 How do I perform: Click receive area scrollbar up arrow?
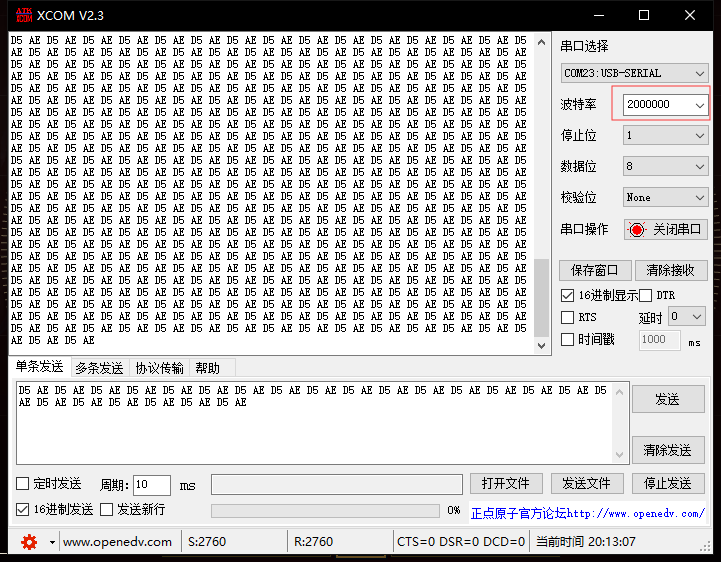point(542,42)
